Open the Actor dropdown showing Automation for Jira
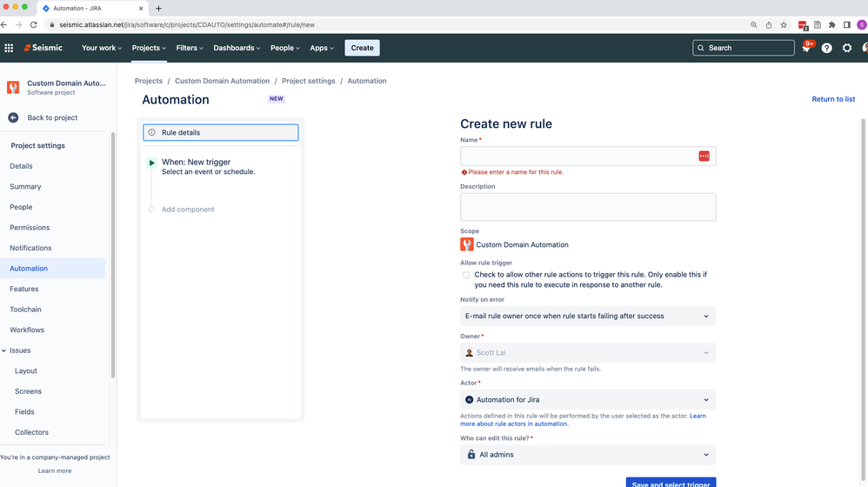Screen dimensions: 868x487 pos(588,399)
